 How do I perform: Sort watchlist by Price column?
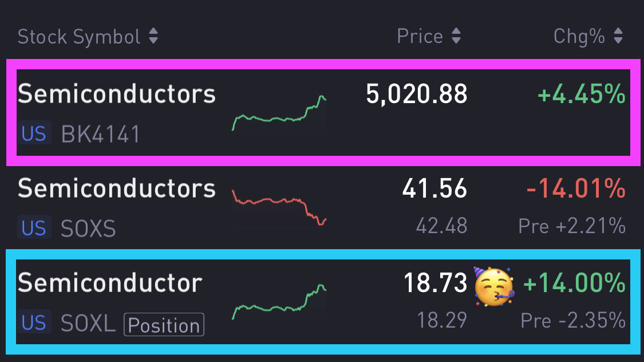420,37
